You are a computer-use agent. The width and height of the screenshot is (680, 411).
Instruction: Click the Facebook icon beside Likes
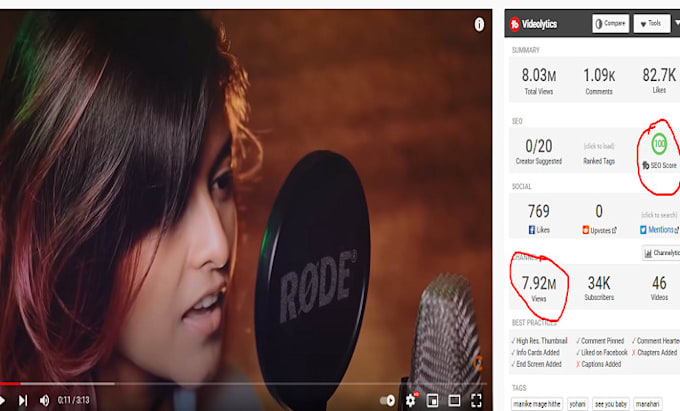point(532,230)
